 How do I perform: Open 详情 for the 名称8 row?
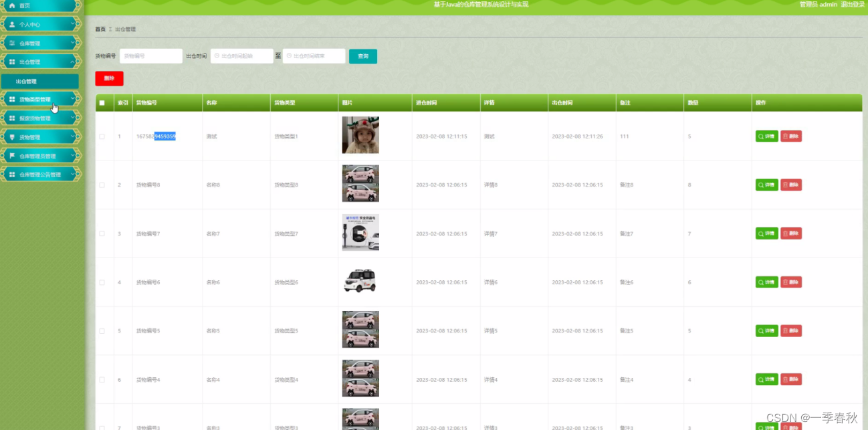(x=767, y=185)
